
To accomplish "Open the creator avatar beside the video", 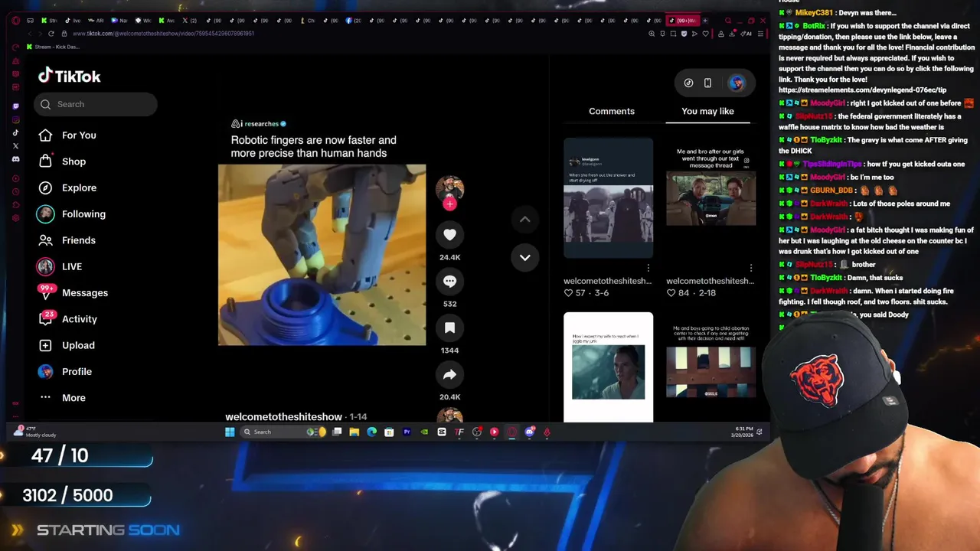I will (x=449, y=189).
